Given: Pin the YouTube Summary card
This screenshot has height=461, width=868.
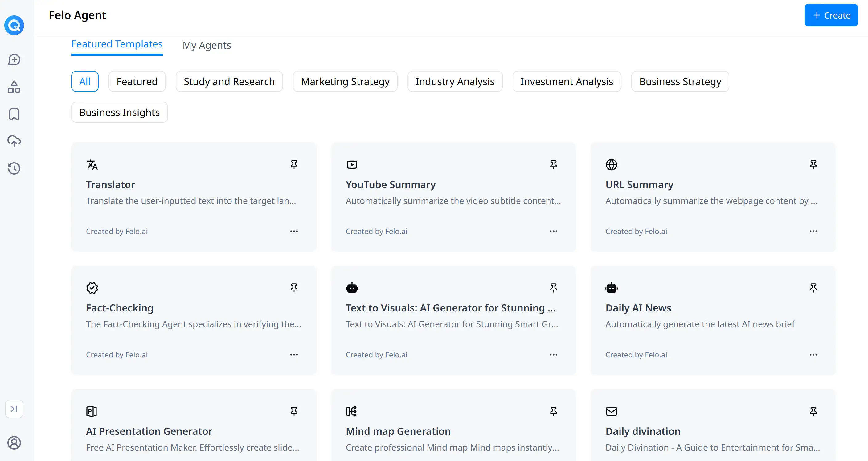Looking at the screenshot, I should [x=554, y=164].
